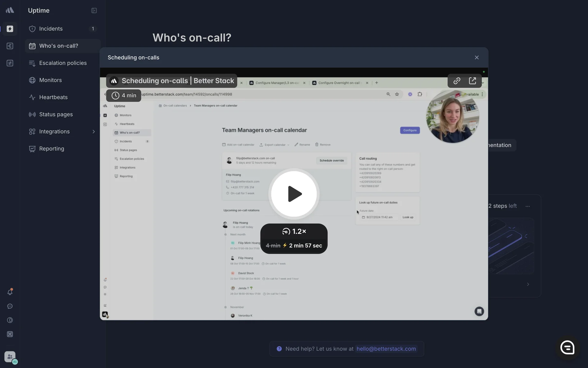Open video in new tab icon
Screen dimensions: 588x368
point(472,81)
